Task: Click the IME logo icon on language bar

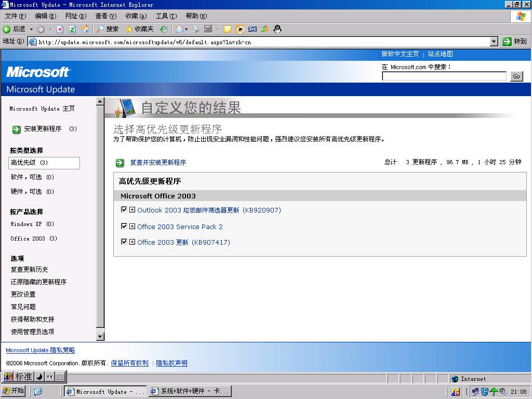Action: click(x=8, y=376)
